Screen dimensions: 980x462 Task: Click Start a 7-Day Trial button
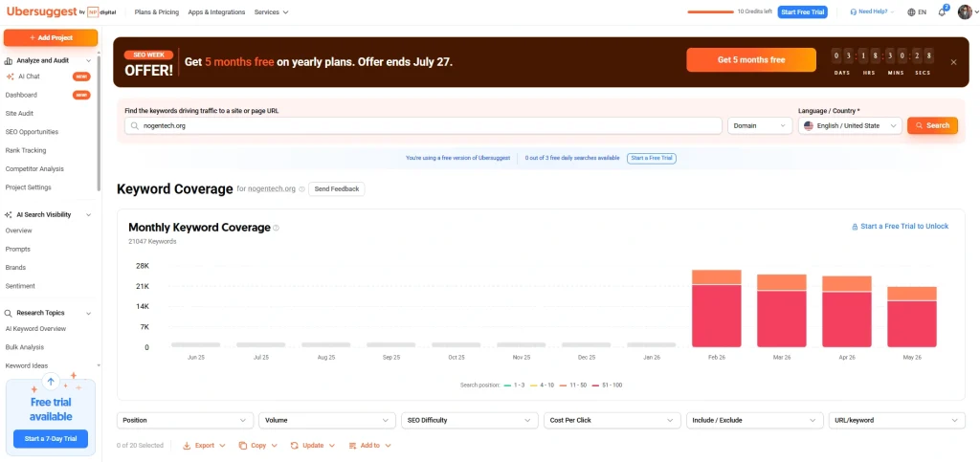tap(51, 439)
